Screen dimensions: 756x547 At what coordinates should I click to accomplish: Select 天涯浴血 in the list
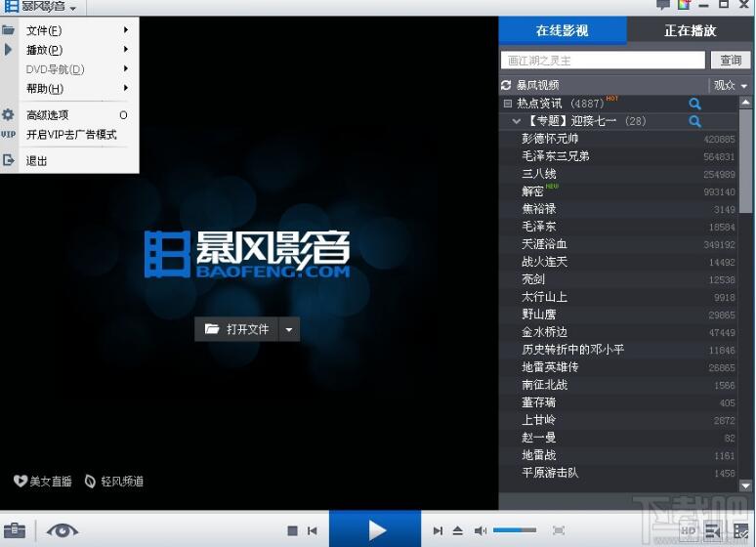[618, 244]
